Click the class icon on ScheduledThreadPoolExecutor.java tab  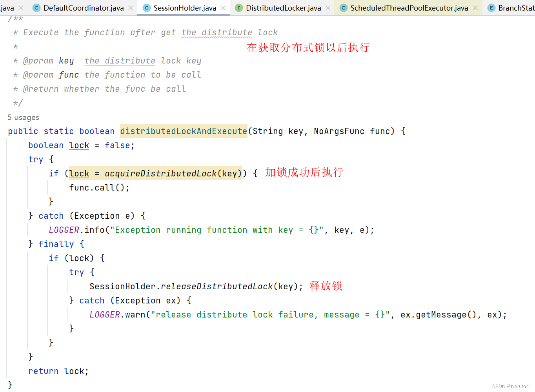tap(344, 8)
